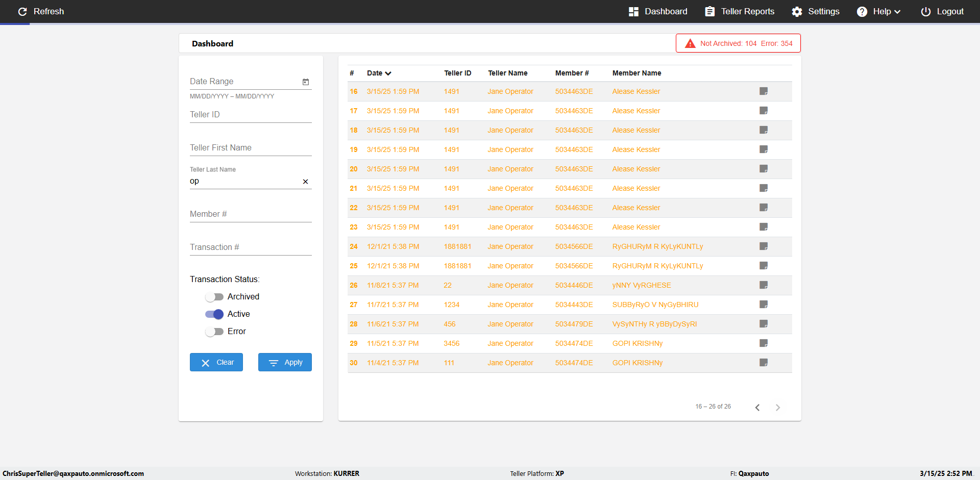Disable the Active status toggle
980x480 pixels.
pyautogui.click(x=214, y=314)
